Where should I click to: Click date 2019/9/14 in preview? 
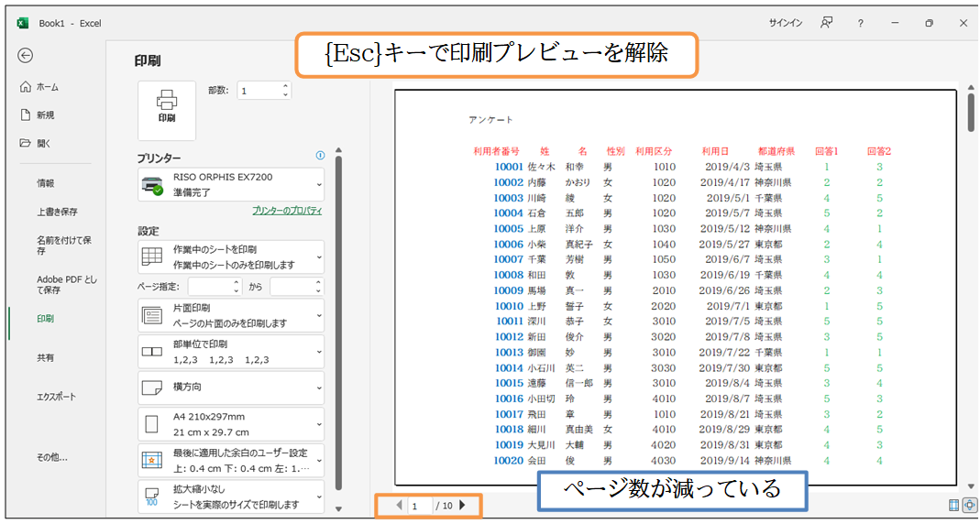[x=724, y=461]
